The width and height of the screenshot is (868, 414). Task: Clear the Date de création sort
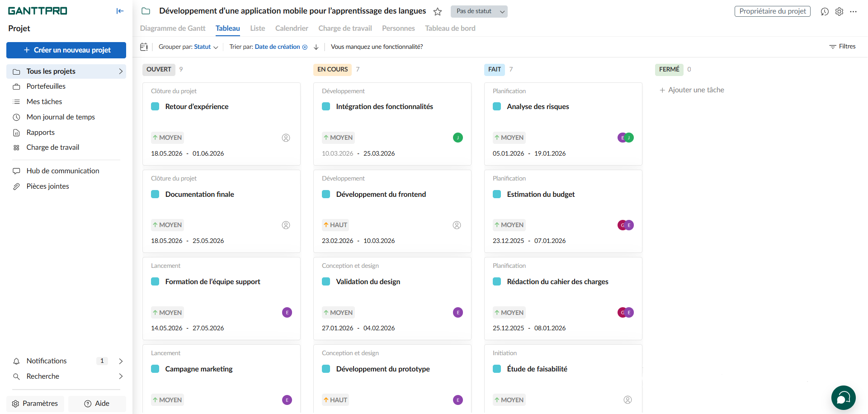[305, 47]
